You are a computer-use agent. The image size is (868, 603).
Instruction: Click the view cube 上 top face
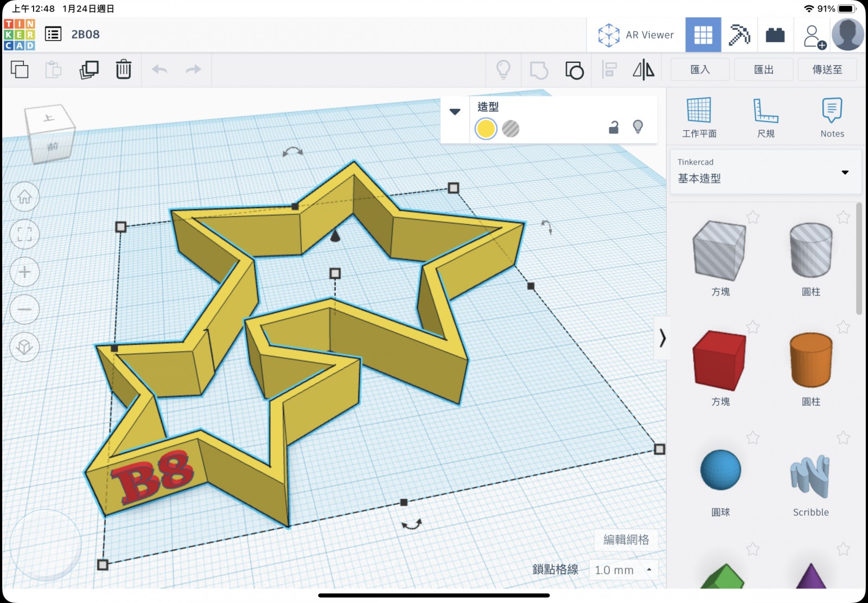pos(49,118)
